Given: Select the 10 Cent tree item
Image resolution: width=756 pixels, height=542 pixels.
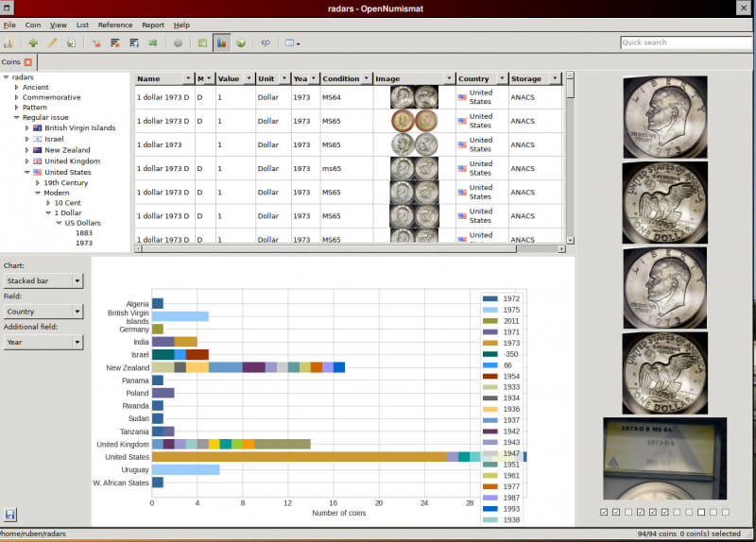Looking at the screenshot, I should [67, 203].
